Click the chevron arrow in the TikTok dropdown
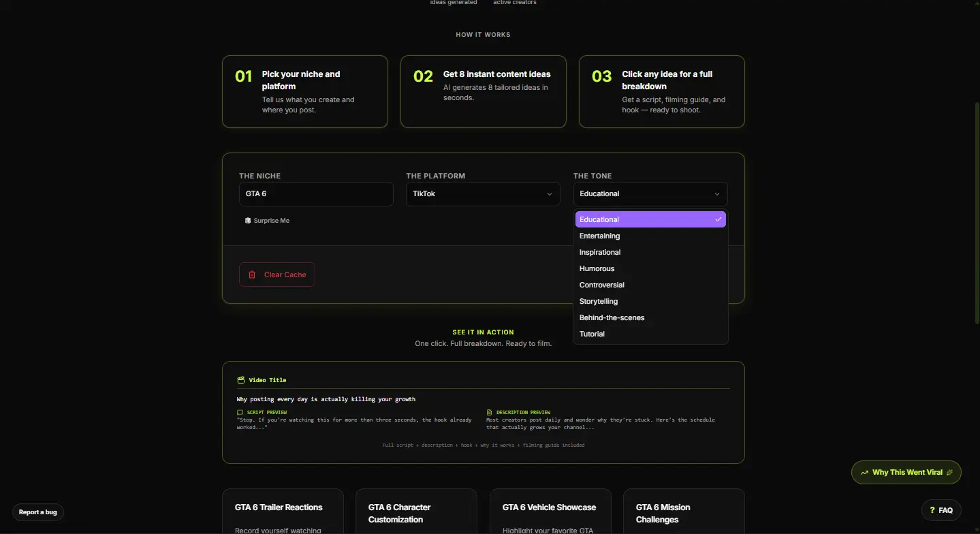 coord(550,194)
